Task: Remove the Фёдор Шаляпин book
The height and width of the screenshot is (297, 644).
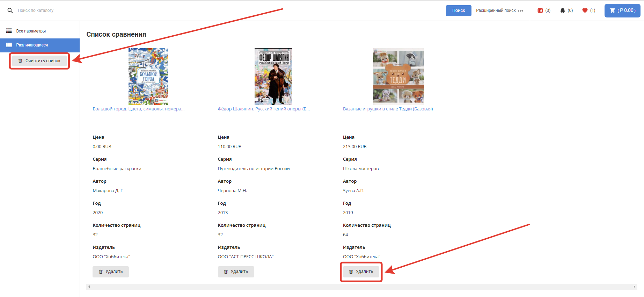Action: tap(236, 271)
